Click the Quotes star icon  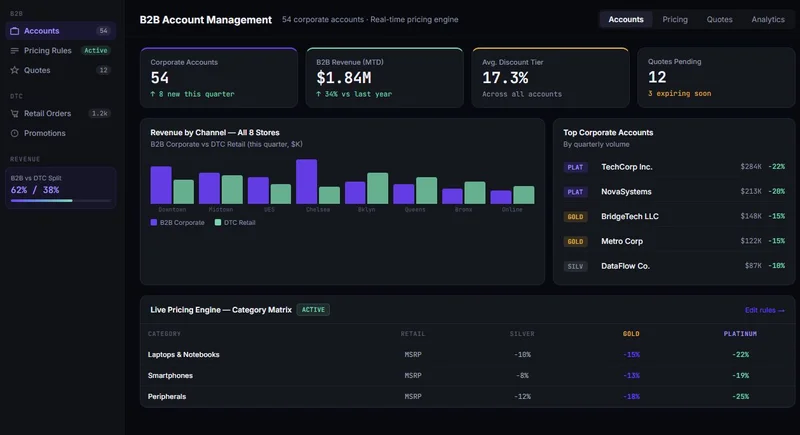15,70
